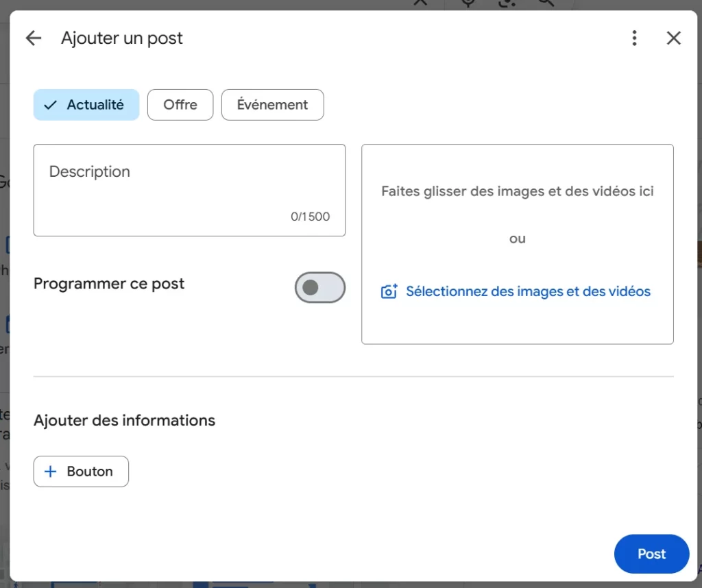Click the 0/1500 character counter
702x588 pixels.
click(311, 217)
